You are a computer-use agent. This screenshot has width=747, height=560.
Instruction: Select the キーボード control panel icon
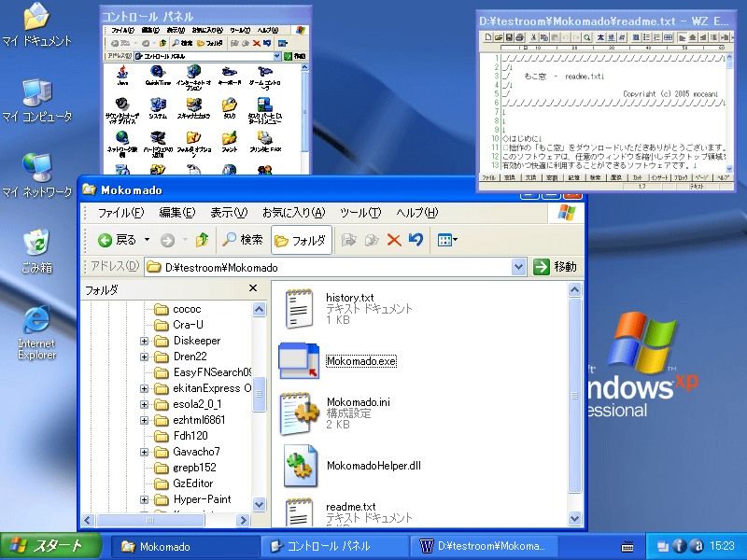coord(229,76)
